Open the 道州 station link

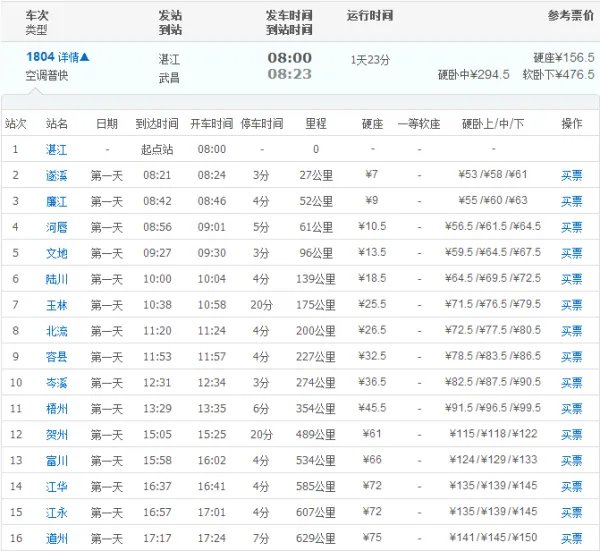57,538
